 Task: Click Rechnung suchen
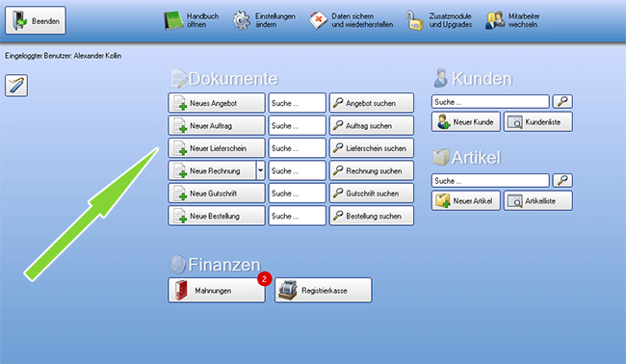[x=372, y=170]
